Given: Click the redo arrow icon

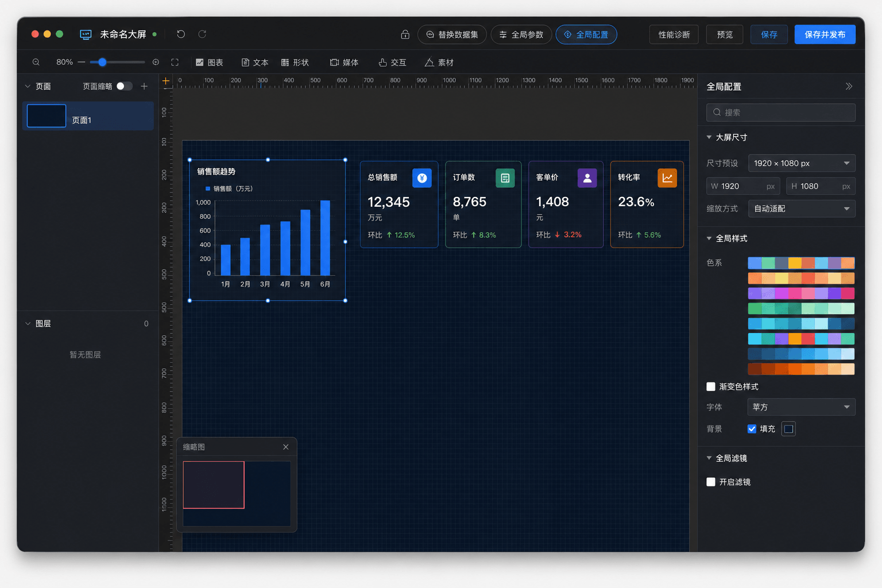Looking at the screenshot, I should (x=202, y=34).
